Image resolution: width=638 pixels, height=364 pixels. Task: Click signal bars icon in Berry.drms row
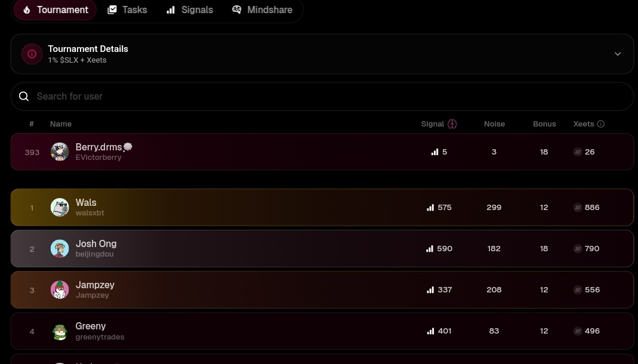pyautogui.click(x=434, y=152)
